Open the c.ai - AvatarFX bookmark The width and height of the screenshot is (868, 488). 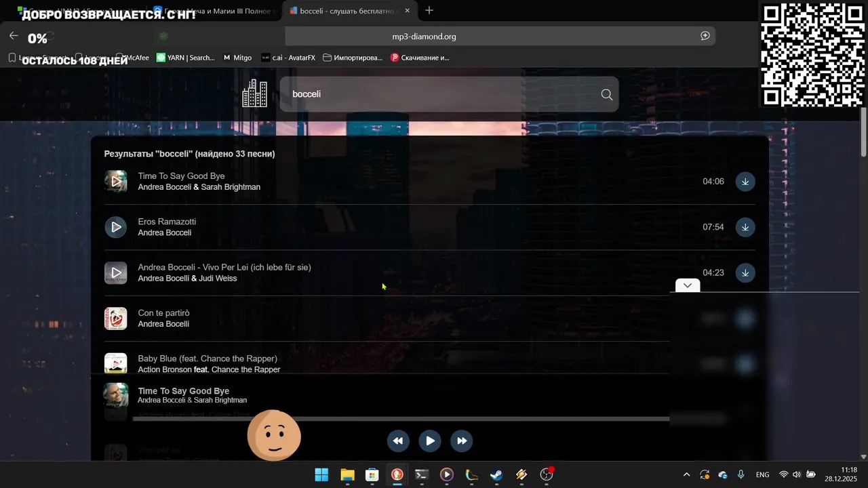click(x=288, y=58)
